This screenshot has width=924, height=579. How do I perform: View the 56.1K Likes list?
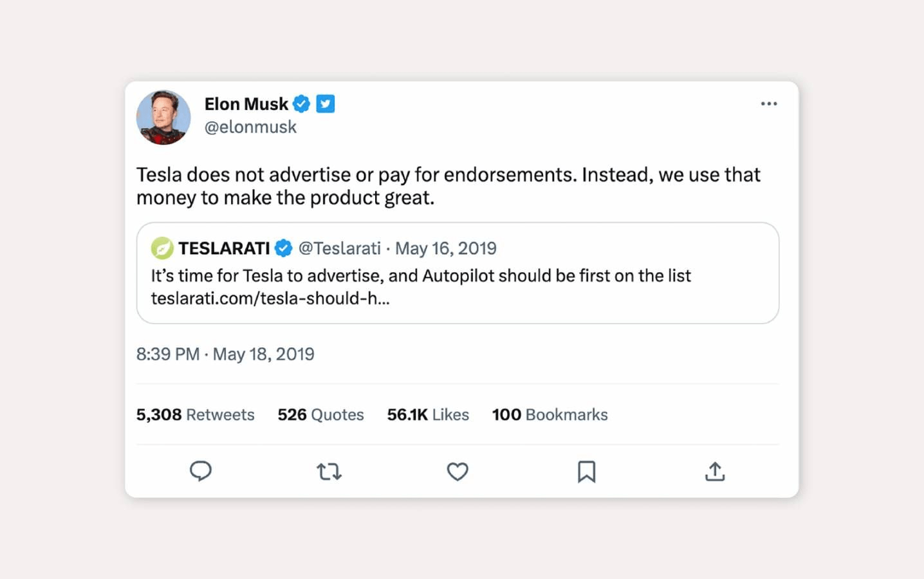tap(427, 414)
